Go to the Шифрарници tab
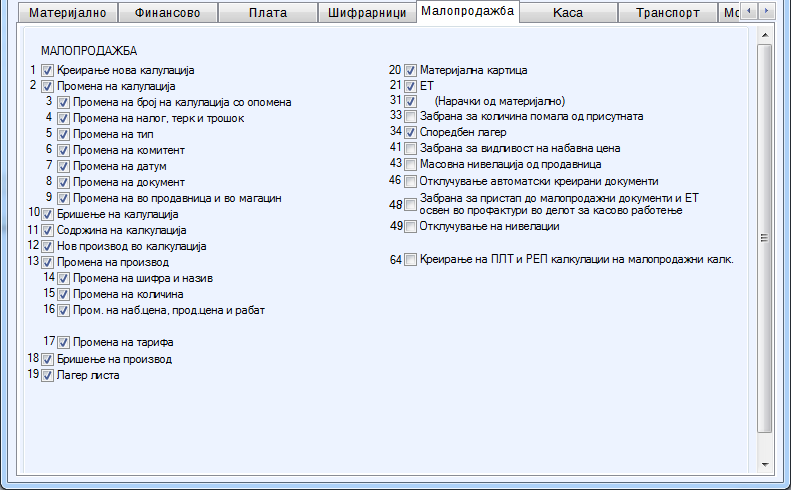The image size is (791, 490). 367,13
